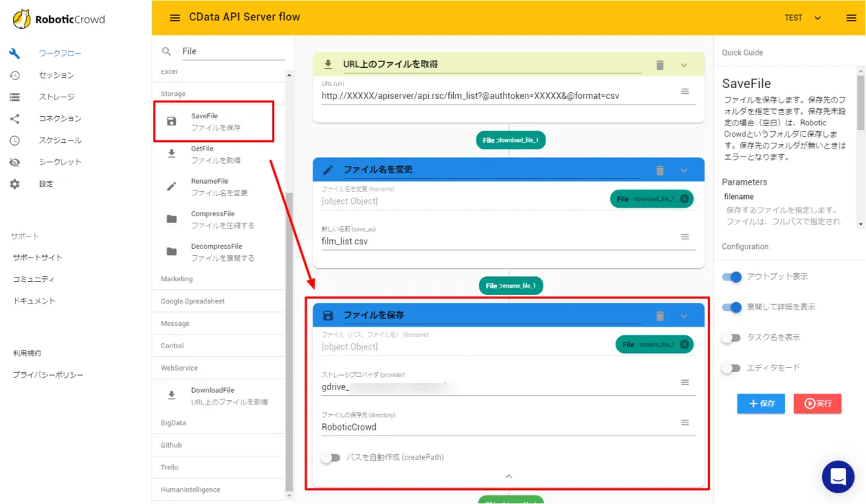The height and width of the screenshot is (504, 866).
Task: Remove the download_file_1 chip in filename field
Action: point(684,199)
